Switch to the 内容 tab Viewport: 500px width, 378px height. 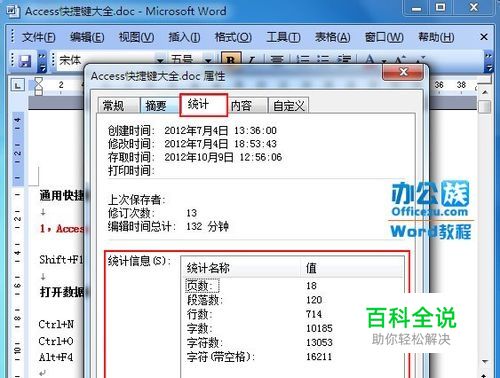247,105
